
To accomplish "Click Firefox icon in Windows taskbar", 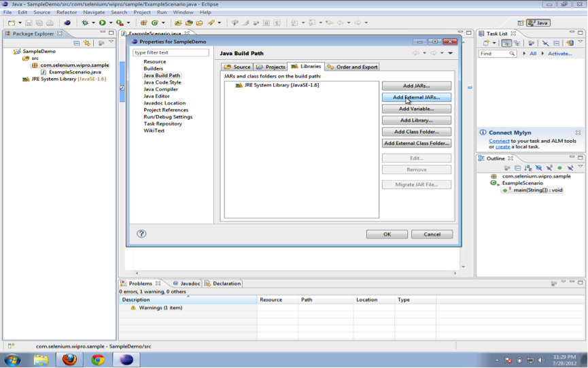I will 69,360.
